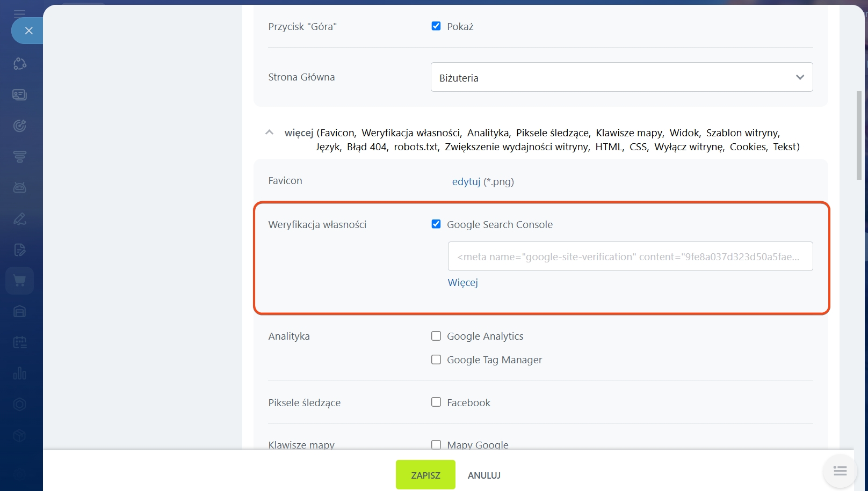Screen dimensions: 868x491
Task: Click the ANULUJ cancel button
Action: (x=484, y=475)
